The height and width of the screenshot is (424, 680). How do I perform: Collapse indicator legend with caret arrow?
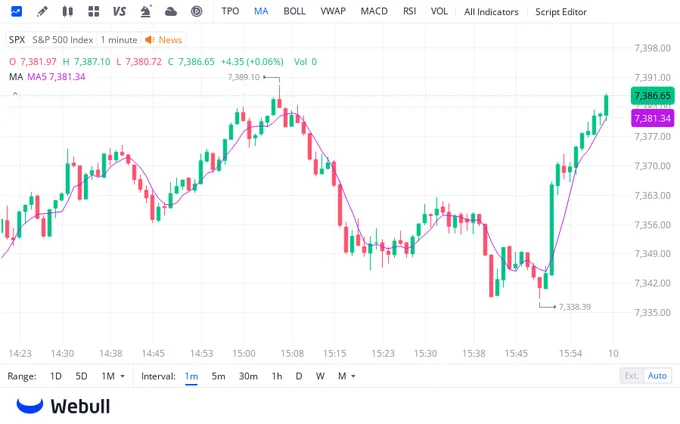click(x=15, y=94)
